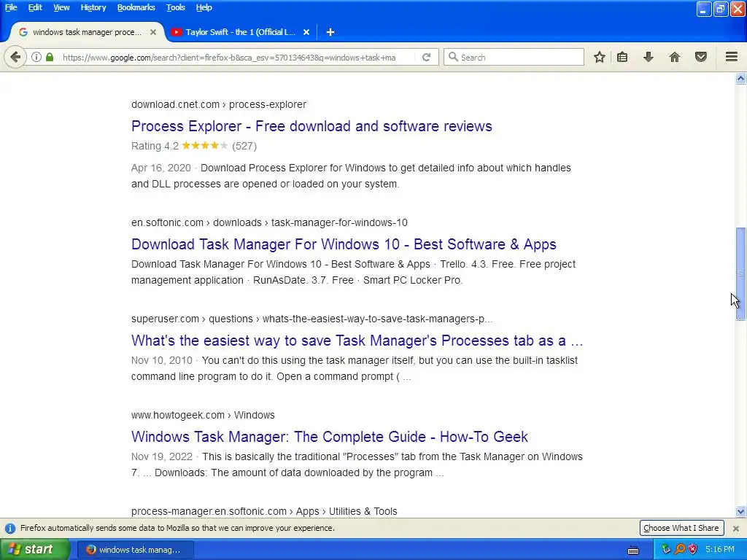This screenshot has width=747, height=560.
Task: Open the Tools menu
Action: pos(175,7)
